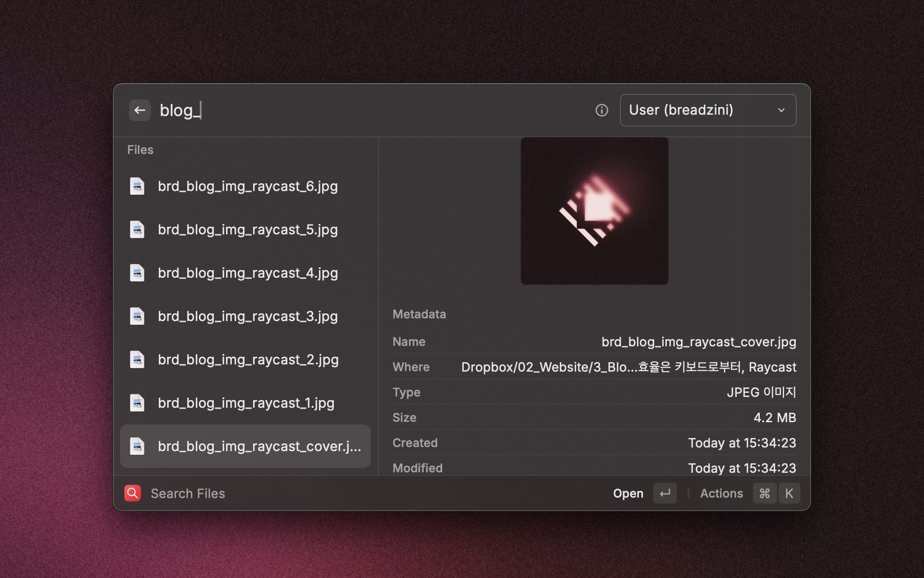Viewport: 924px width, 578px height.
Task: Select brd_blog_img_raycast_1.jpg in file list
Action: 245,403
